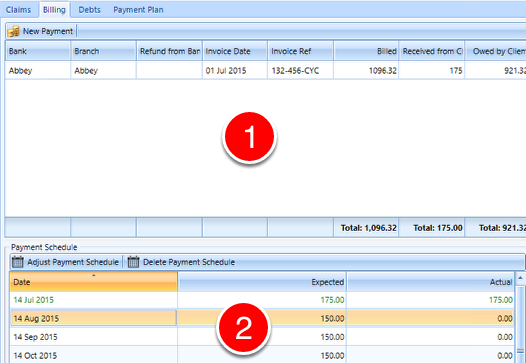Click the Owed by Client column header

pyautogui.click(x=496, y=51)
